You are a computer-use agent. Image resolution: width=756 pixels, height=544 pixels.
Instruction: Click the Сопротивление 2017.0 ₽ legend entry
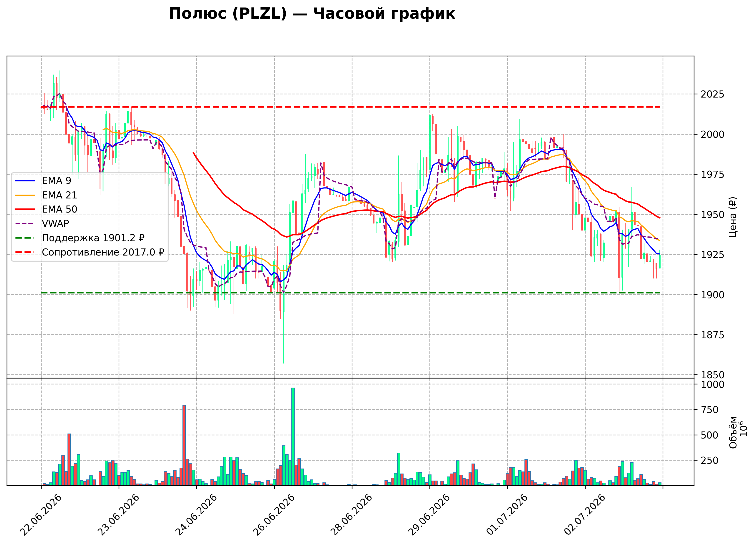(90, 252)
